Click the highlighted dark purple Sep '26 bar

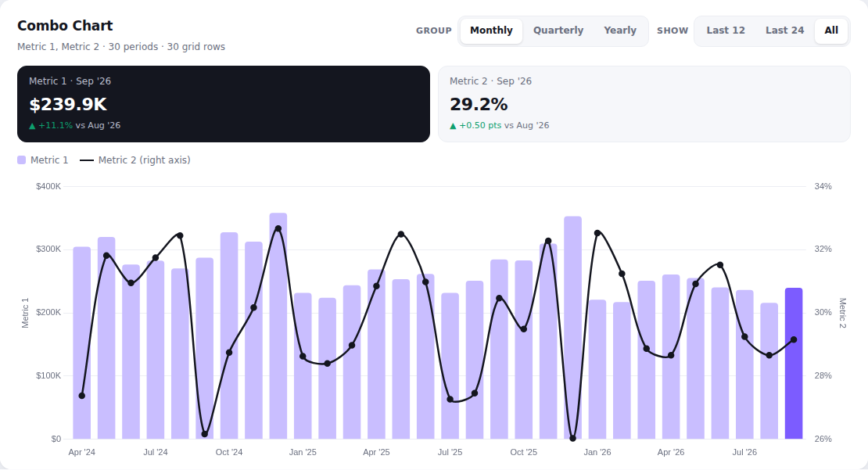(793, 363)
